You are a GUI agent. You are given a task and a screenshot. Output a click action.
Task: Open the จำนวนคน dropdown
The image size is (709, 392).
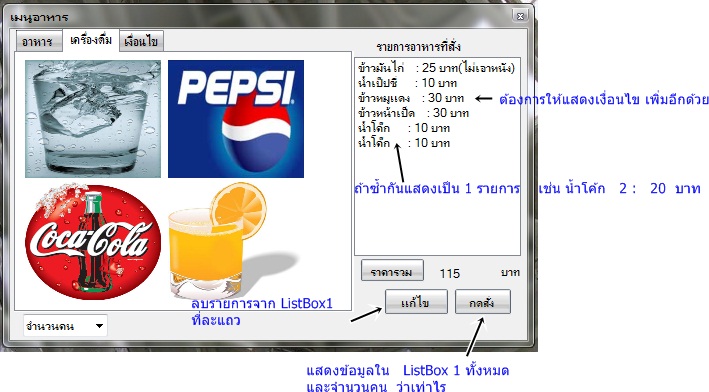click(65, 326)
